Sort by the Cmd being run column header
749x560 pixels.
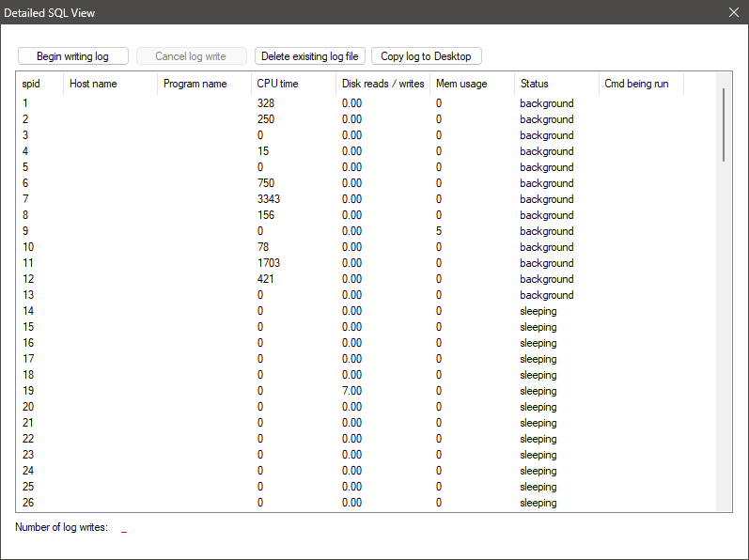pos(641,84)
